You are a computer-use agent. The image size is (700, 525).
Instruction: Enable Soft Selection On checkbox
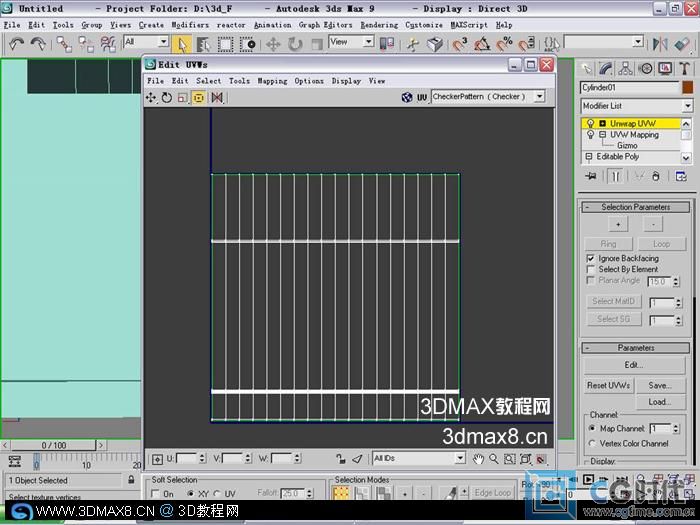[x=155, y=494]
